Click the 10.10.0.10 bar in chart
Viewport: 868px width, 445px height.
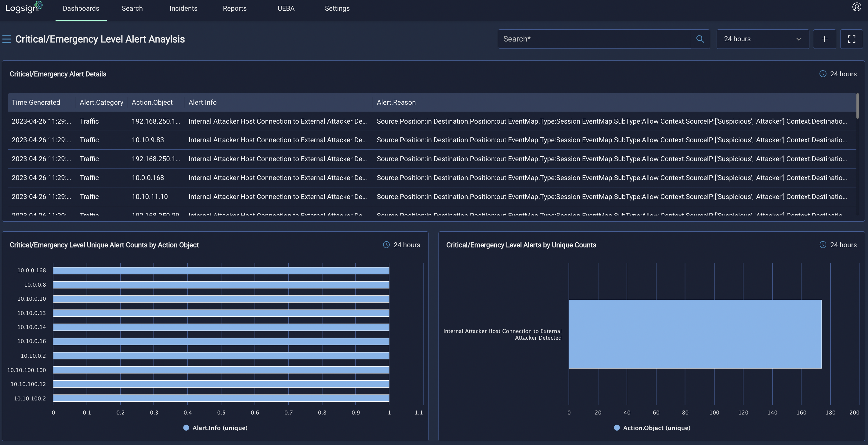(221, 299)
